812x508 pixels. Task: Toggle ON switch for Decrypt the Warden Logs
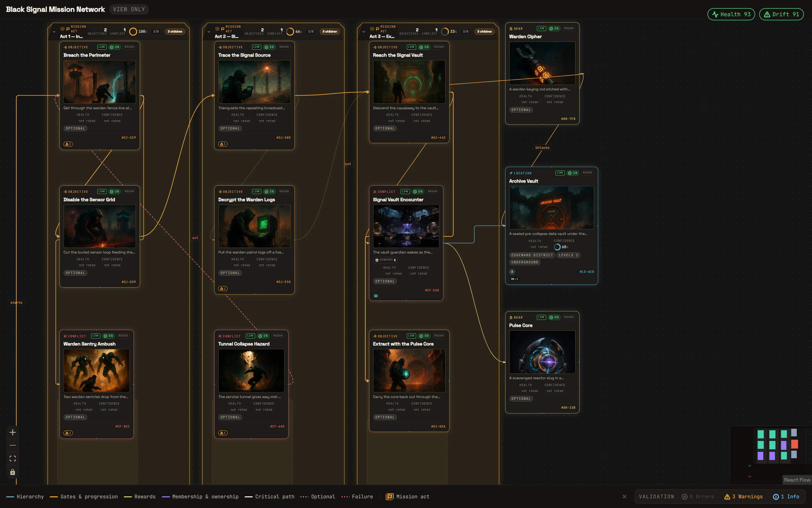tap(269, 192)
